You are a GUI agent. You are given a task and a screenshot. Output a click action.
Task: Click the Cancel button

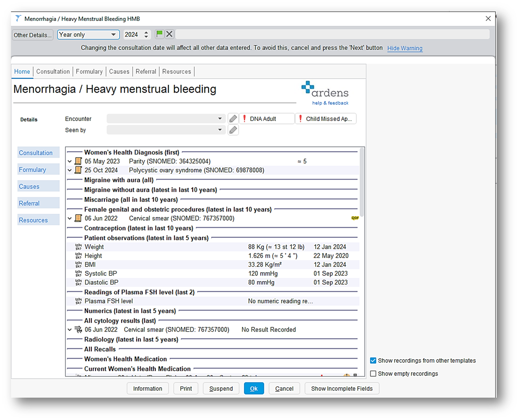pos(284,388)
